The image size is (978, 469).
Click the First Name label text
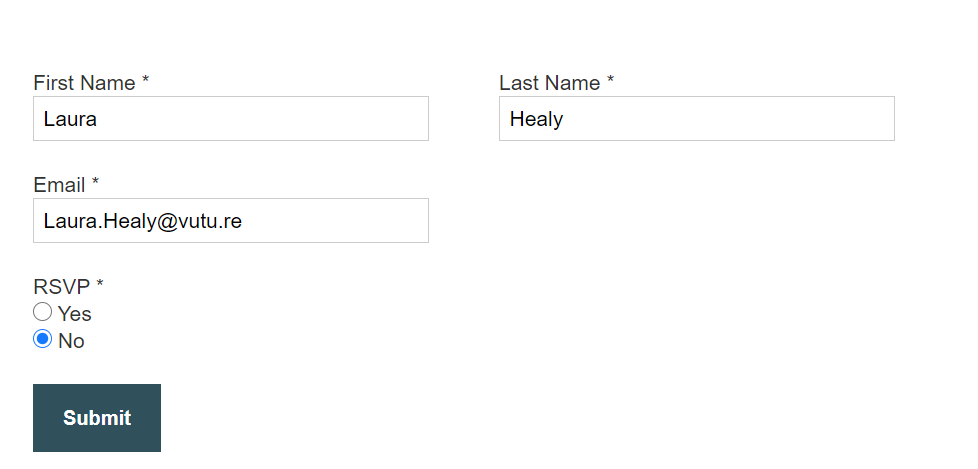pyautogui.click(x=84, y=83)
